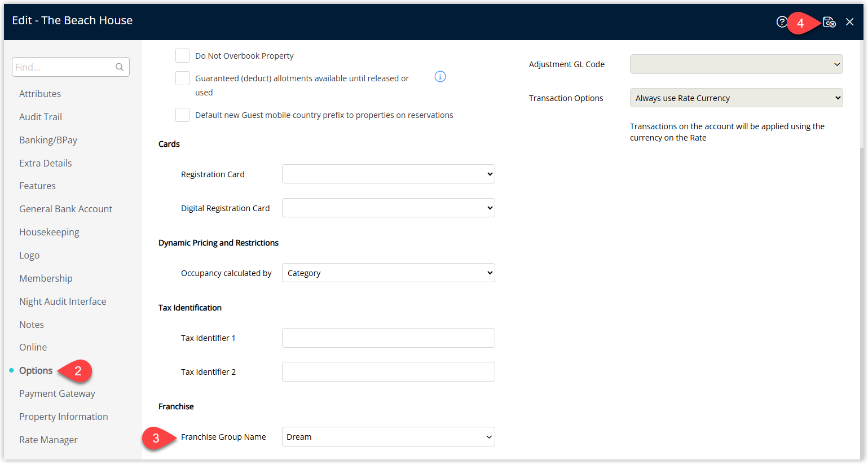
Task: Open Night Audit Interface section
Action: (63, 301)
